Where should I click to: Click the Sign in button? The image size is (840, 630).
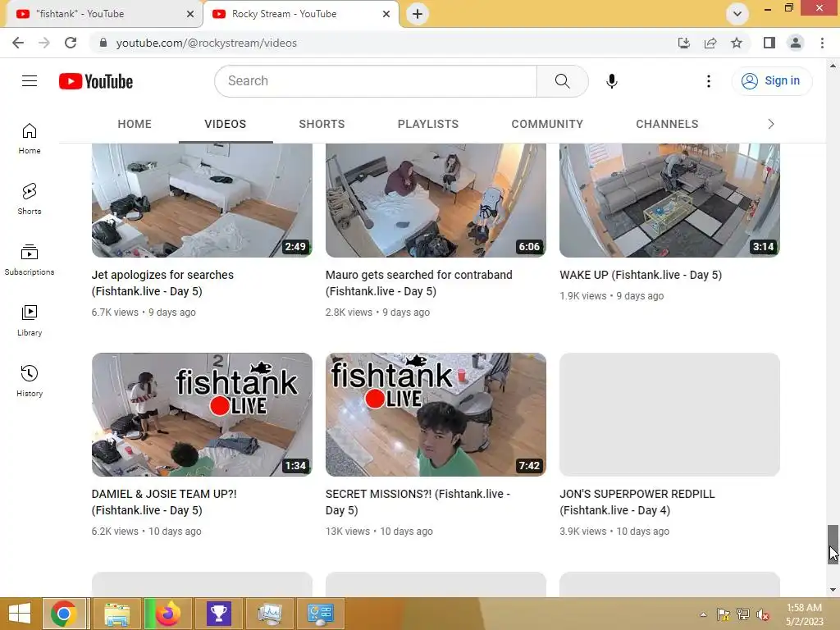pyautogui.click(x=771, y=81)
